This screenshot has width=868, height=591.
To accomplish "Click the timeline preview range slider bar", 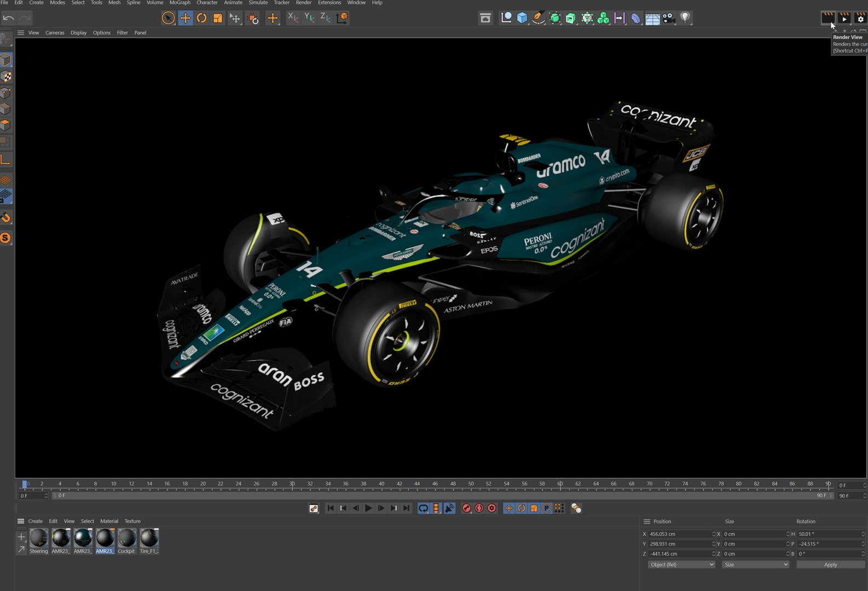I will 442,496.
